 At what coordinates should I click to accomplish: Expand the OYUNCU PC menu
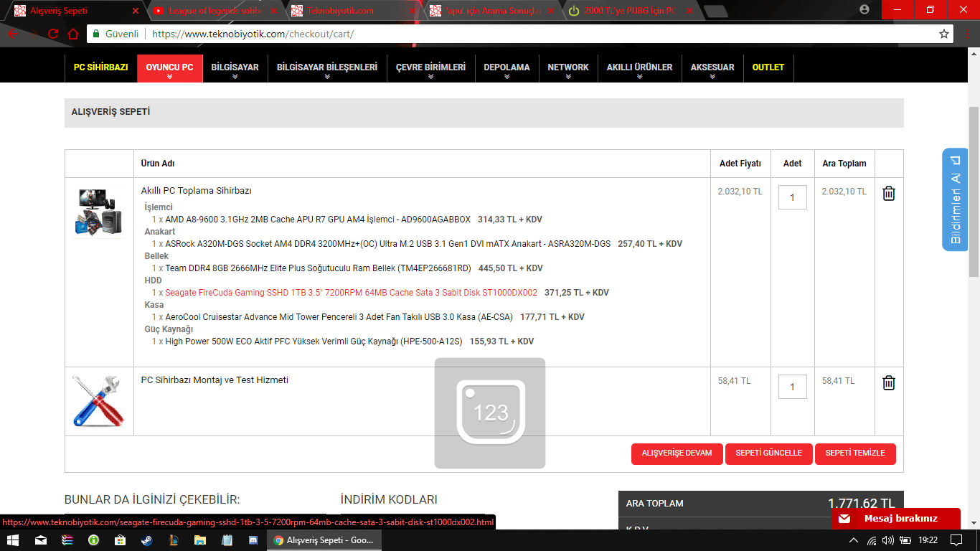169,68
